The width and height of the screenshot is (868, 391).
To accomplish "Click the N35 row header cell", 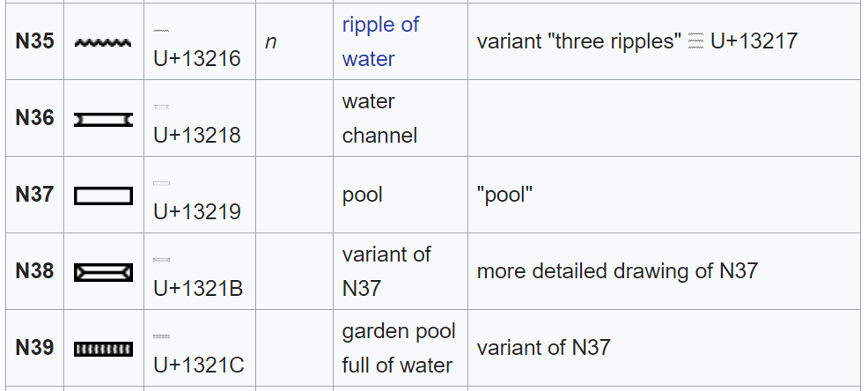I will (x=34, y=41).
